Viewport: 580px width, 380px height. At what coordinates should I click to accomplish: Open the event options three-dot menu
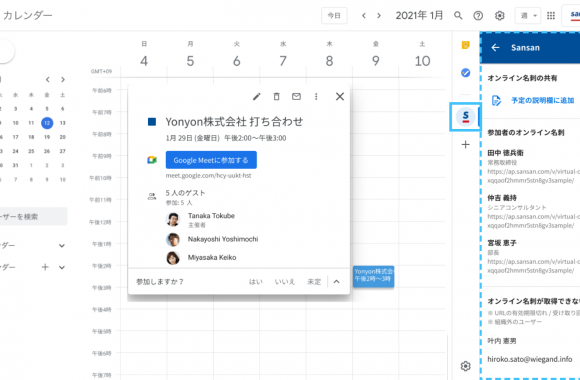(316, 97)
